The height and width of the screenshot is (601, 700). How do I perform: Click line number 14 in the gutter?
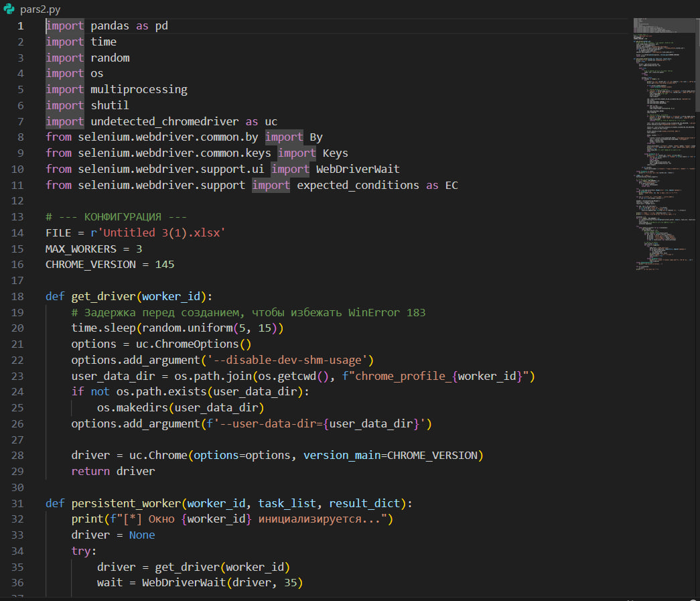[x=17, y=233]
